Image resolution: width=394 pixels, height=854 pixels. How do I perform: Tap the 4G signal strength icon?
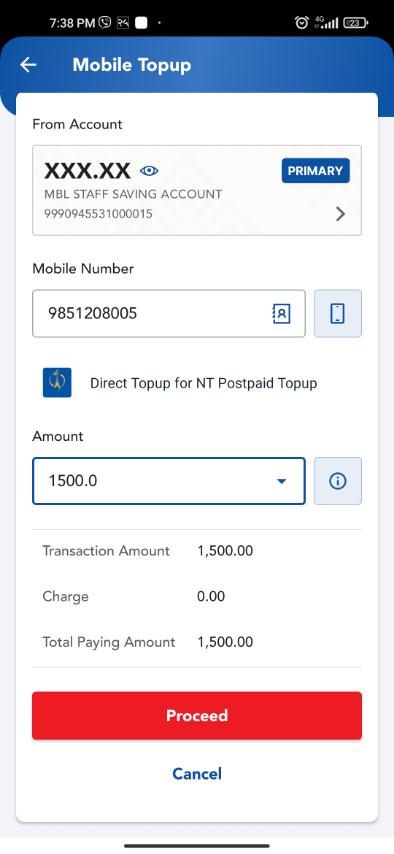[x=326, y=22]
